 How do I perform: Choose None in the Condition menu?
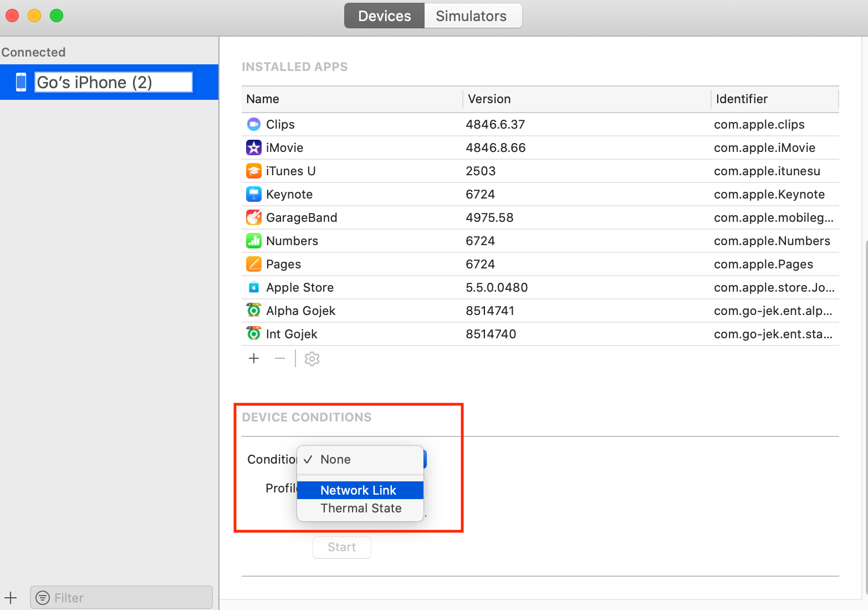coord(360,459)
